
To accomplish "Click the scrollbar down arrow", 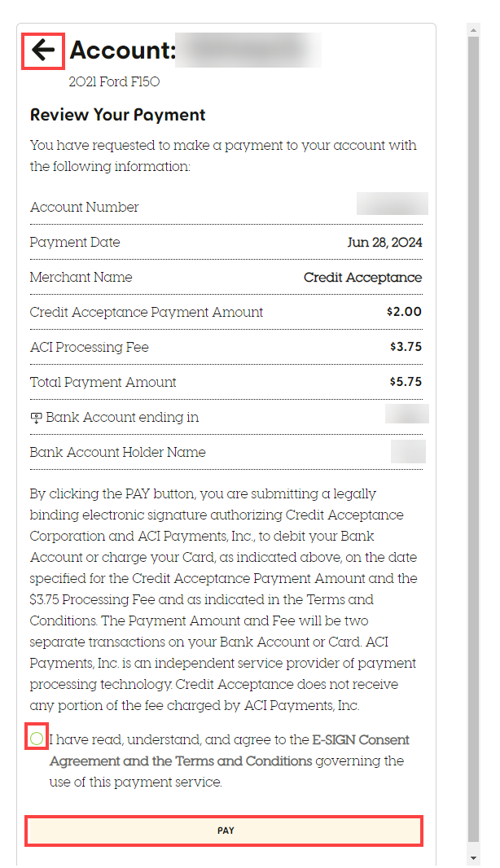I will [x=474, y=858].
